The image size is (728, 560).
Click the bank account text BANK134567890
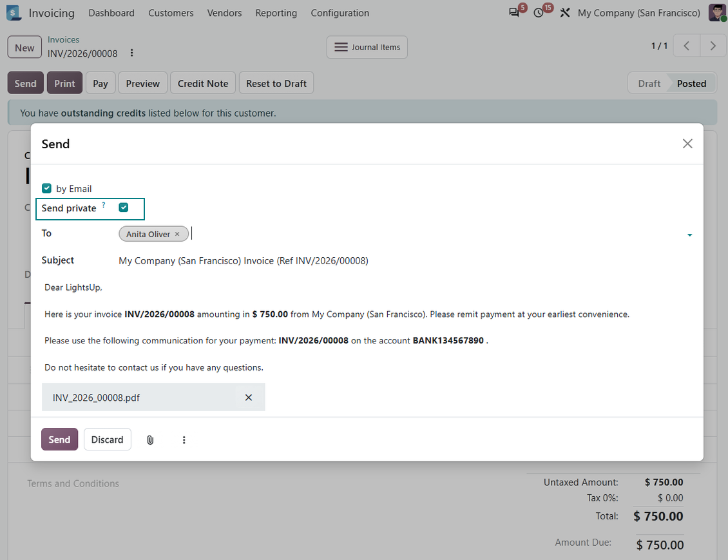click(x=448, y=340)
